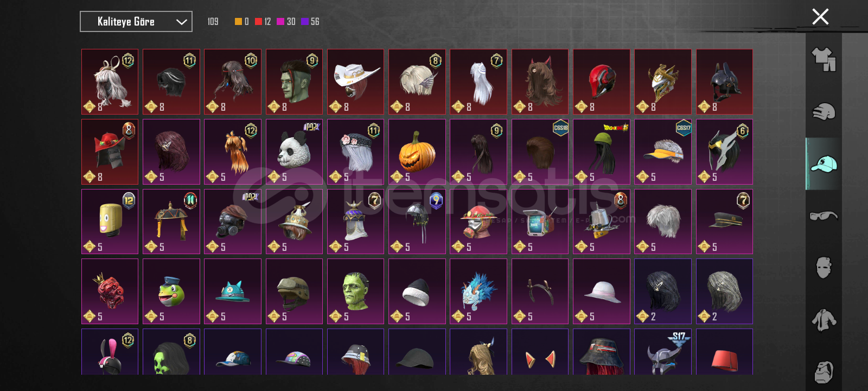Filter by the red quality swatch
This screenshot has height=391, width=868.
click(258, 22)
